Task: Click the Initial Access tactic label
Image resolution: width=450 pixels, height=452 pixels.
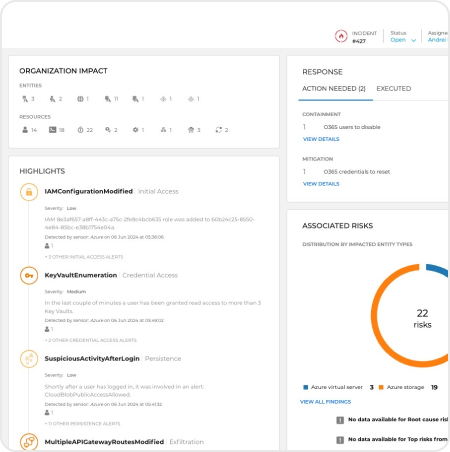Action: coord(158,192)
